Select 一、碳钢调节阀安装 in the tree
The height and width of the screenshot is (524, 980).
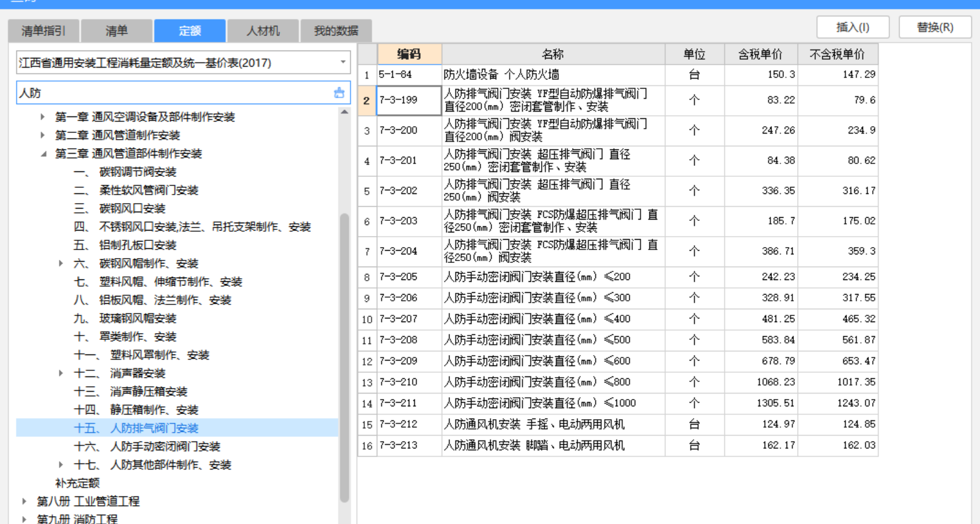click(125, 172)
